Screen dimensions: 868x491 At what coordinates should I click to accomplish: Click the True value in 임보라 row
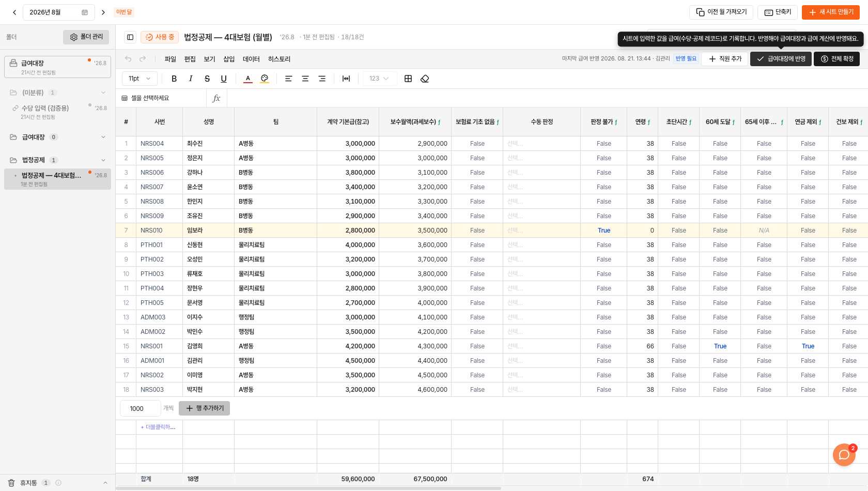click(604, 231)
